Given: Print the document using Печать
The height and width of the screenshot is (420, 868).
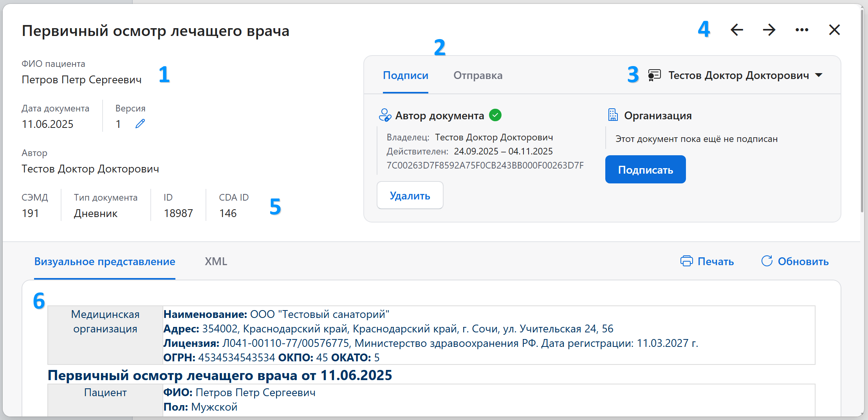Looking at the screenshot, I should pos(707,262).
